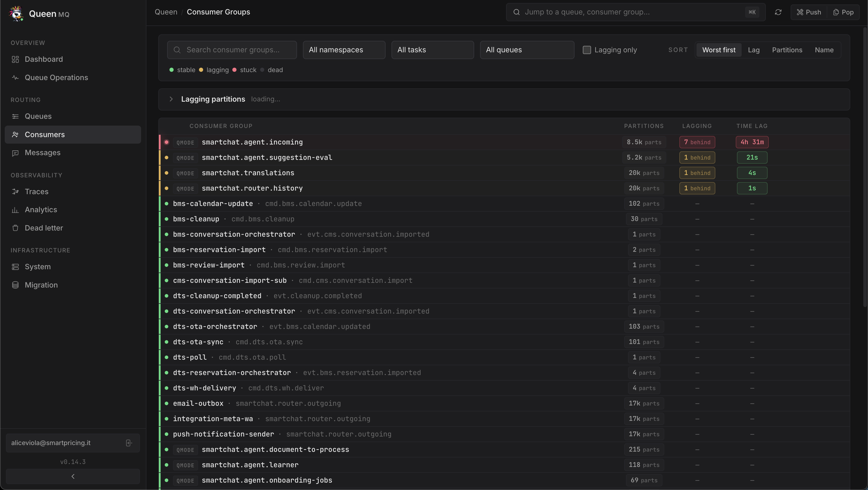
Task: Open dts-conversation-orchestrator row
Action: 504,311
